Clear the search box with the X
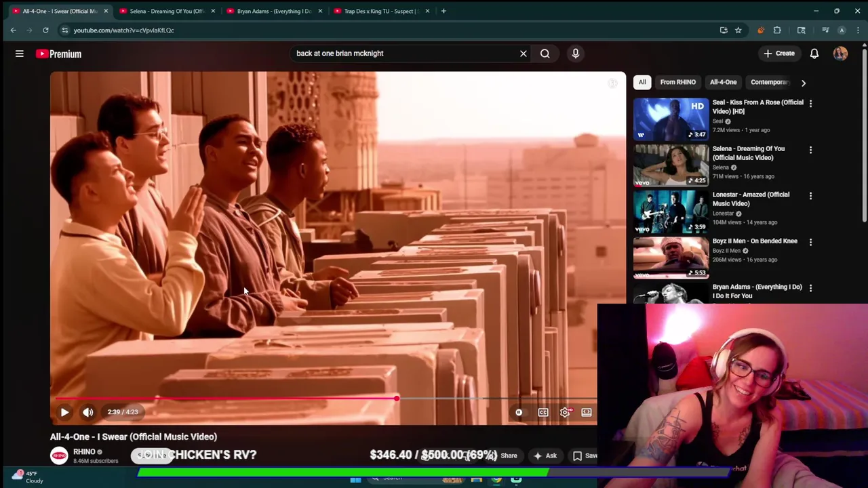 [x=524, y=54]
